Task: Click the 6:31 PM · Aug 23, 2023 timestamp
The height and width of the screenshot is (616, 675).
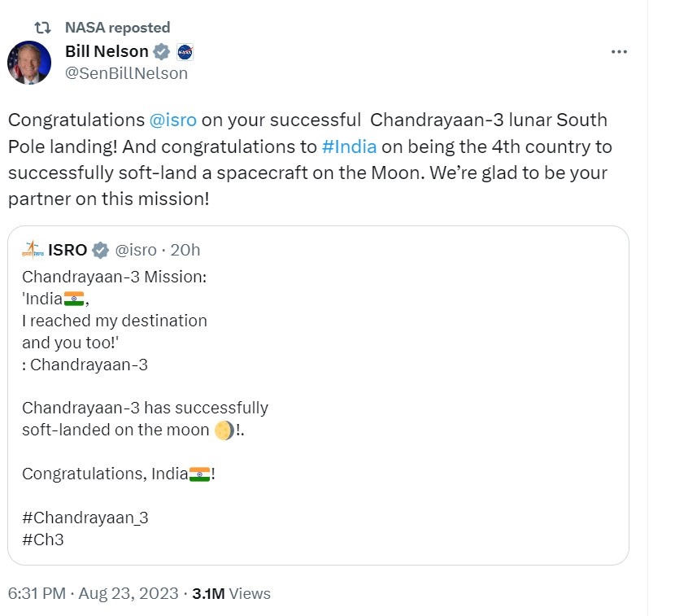Action: pos(93,593)
